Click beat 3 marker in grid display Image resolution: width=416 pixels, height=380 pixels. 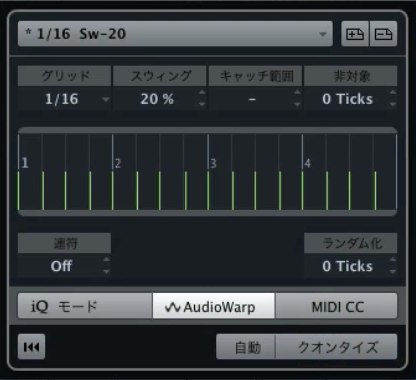click(213, 163)
